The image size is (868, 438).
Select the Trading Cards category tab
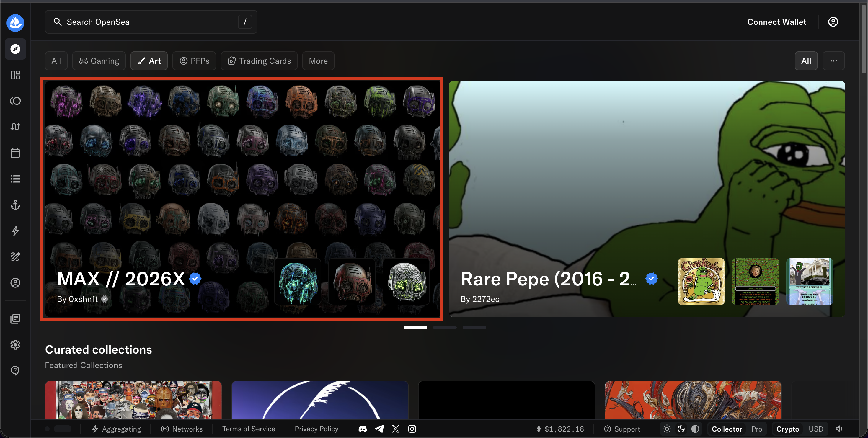(259, 61)
